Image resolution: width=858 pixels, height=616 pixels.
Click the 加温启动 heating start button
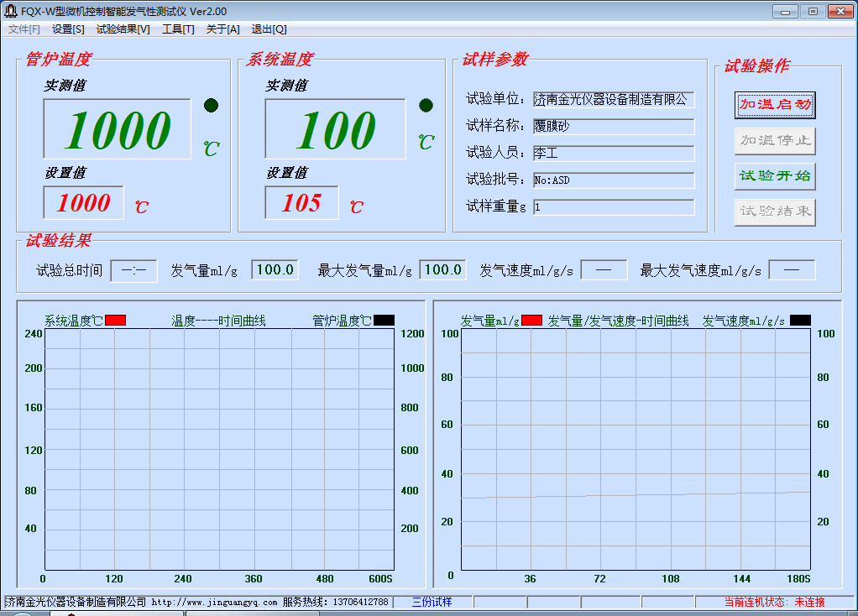coord(774,105)
